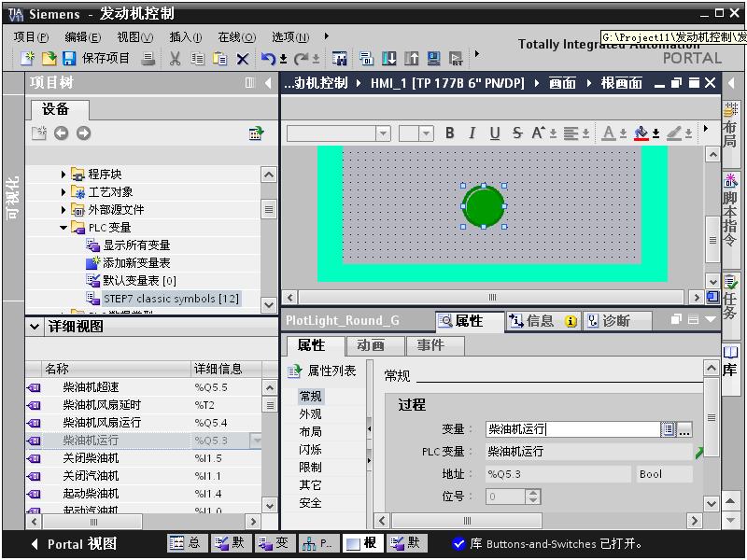This screenshot has height=560, width=747.
Task: Click the 位号 spinner stepper
Action: point(533,497)
